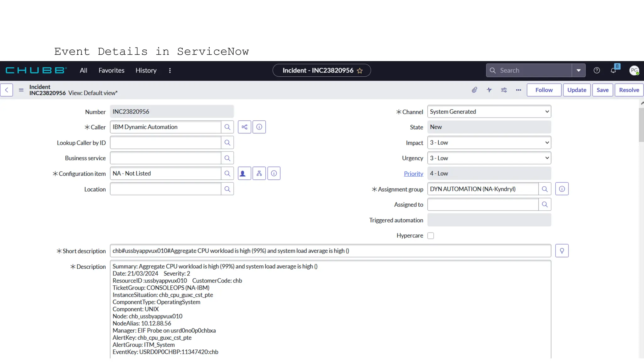Screen dimensions: 644x362
Task: Click Assignment group lookup magnifier
Action: (x=545, y=189)
